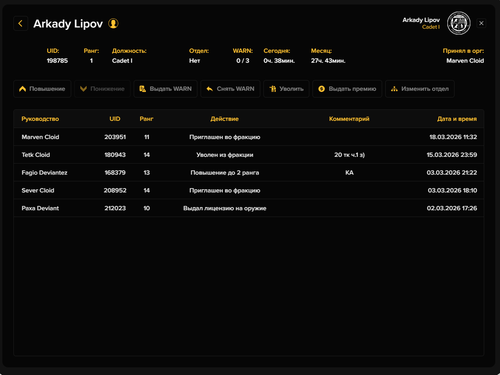Click the Выдать WARN button
The height and width of the screenshot is (375, 500).
pyautogui.click(x=166, y=89)
